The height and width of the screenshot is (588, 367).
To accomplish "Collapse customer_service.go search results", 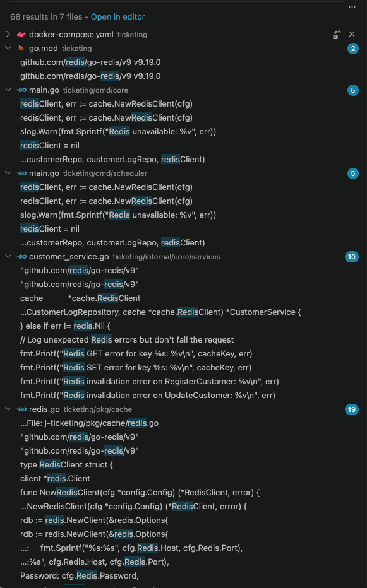I will pos(8,257).
